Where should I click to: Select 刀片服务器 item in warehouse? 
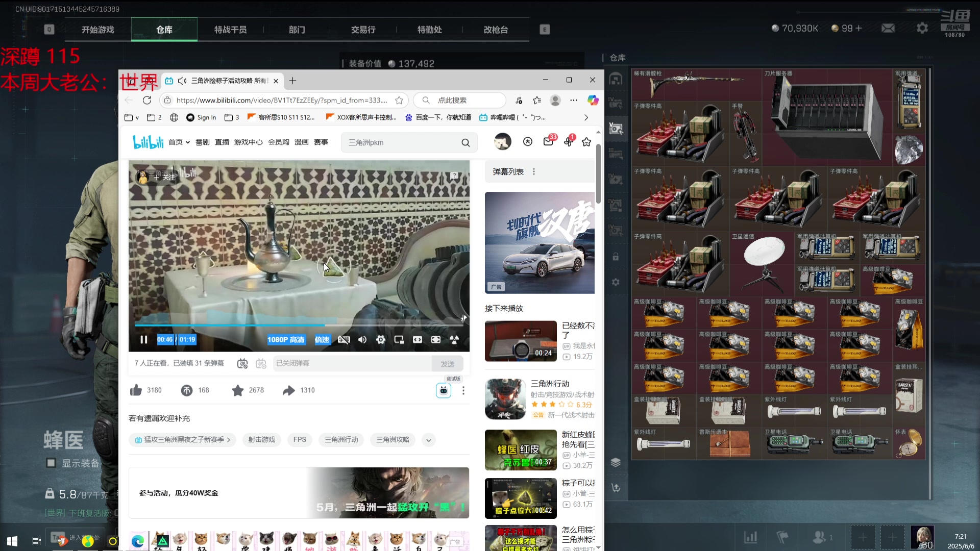coord(827,117)
